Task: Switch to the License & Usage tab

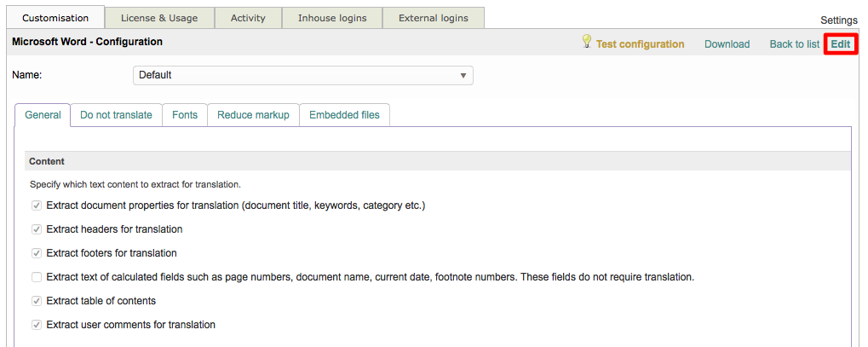Action: (159, 18)
